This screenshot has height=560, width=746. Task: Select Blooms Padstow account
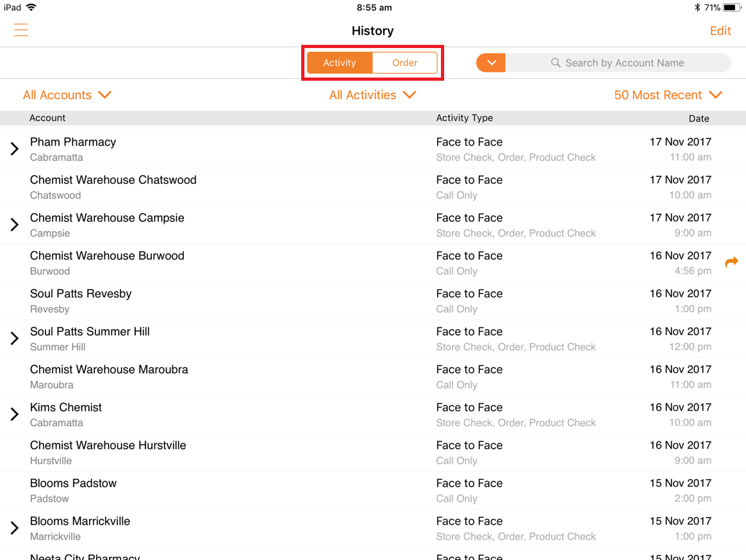(x=73, y=483)
